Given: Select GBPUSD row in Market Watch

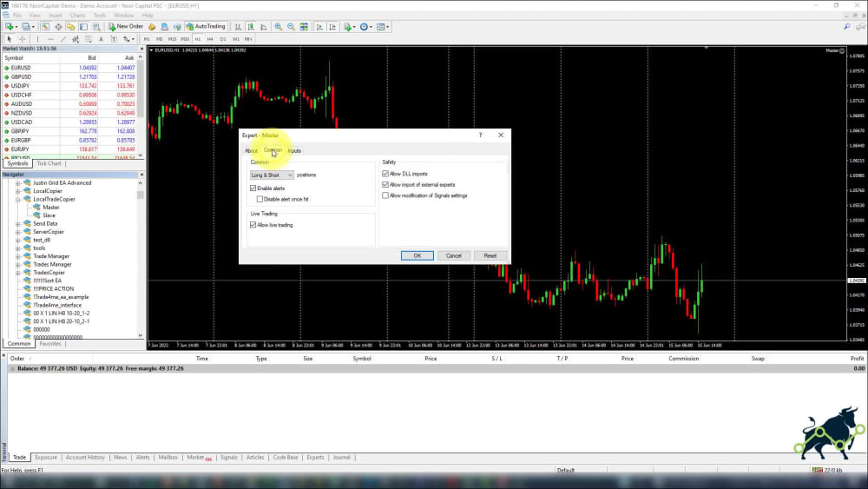Looking at the screenshot, I should [70, 77].
